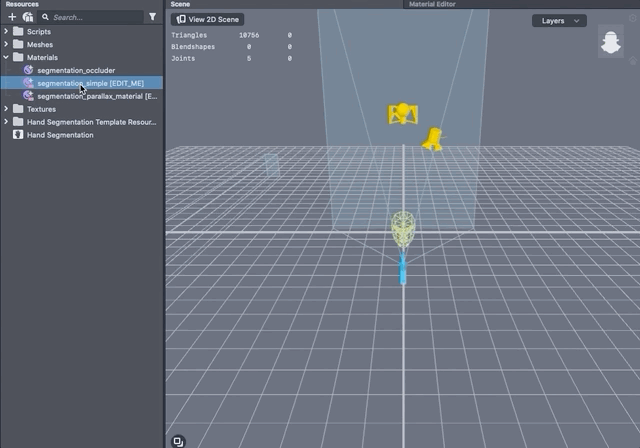Select the yellow light object in scene

pyautogui.click(x=432, y=139)
